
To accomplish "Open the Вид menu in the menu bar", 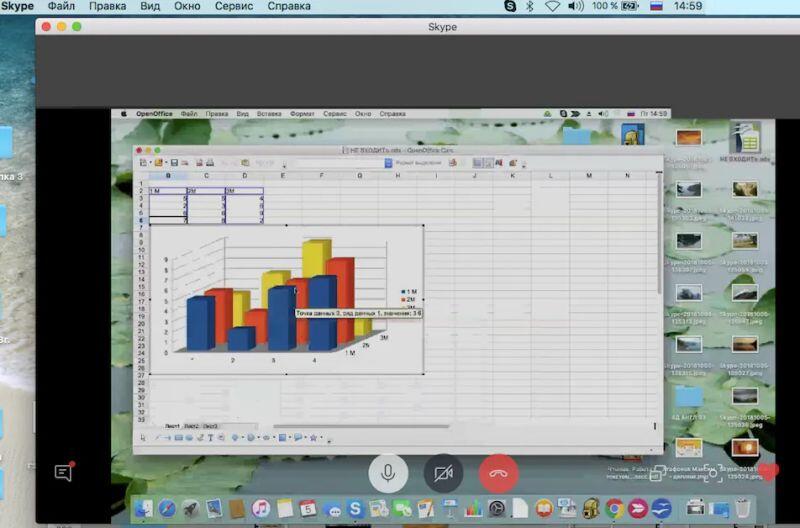I will pyautogui.click(x=150, y=6).
